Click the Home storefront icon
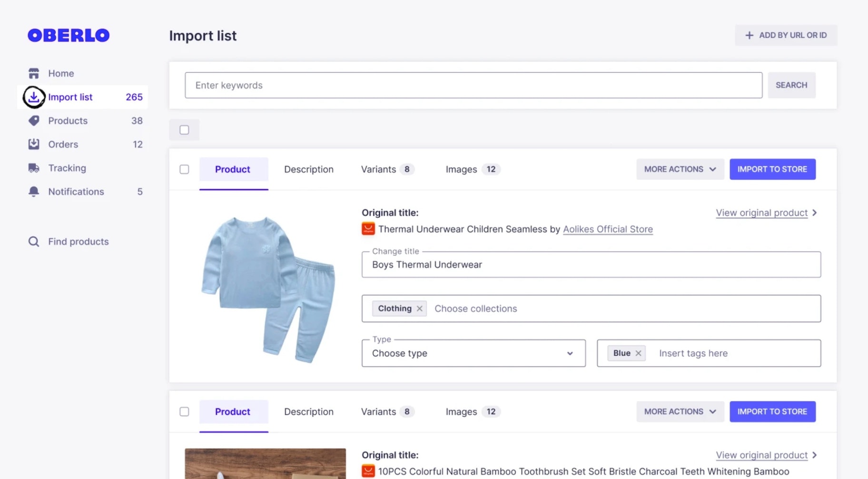Image resolution: width=868 pixels, height=479 pixels. pos(34,73)
